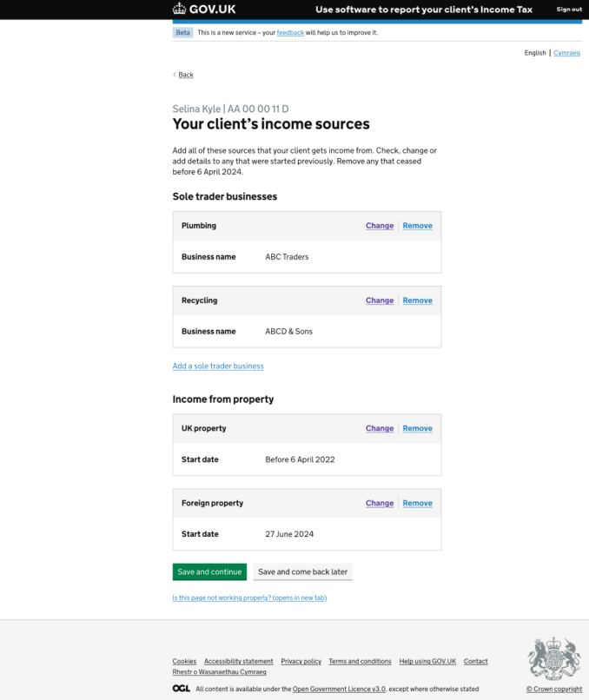Sign out of the service
This screenshot has height=700, width=589.
569,10
